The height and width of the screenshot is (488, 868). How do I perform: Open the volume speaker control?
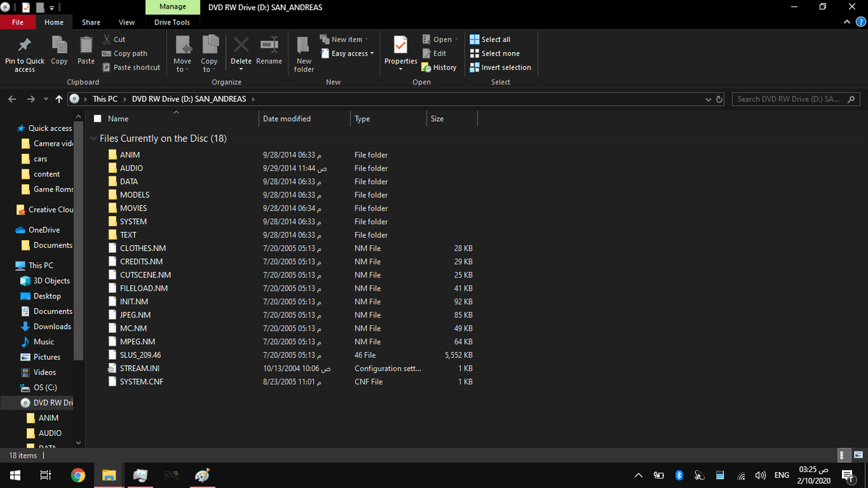tap(760, 475)
